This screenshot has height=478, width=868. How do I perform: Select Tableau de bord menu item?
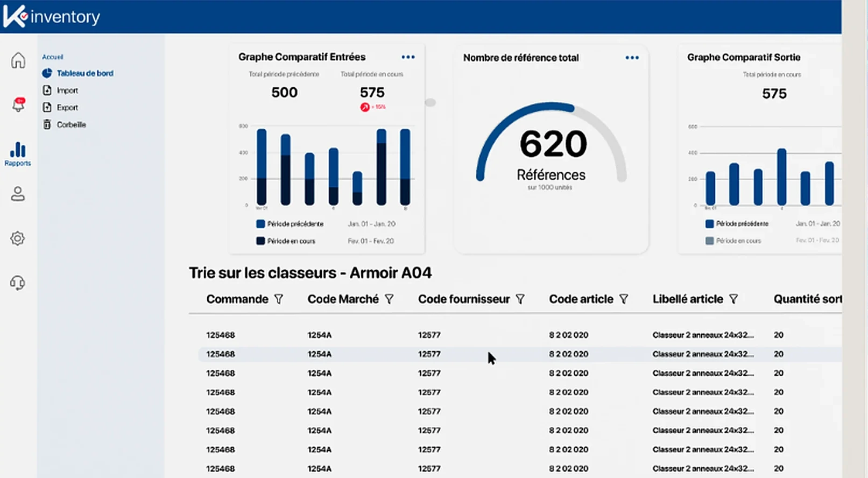coord(85,73)
